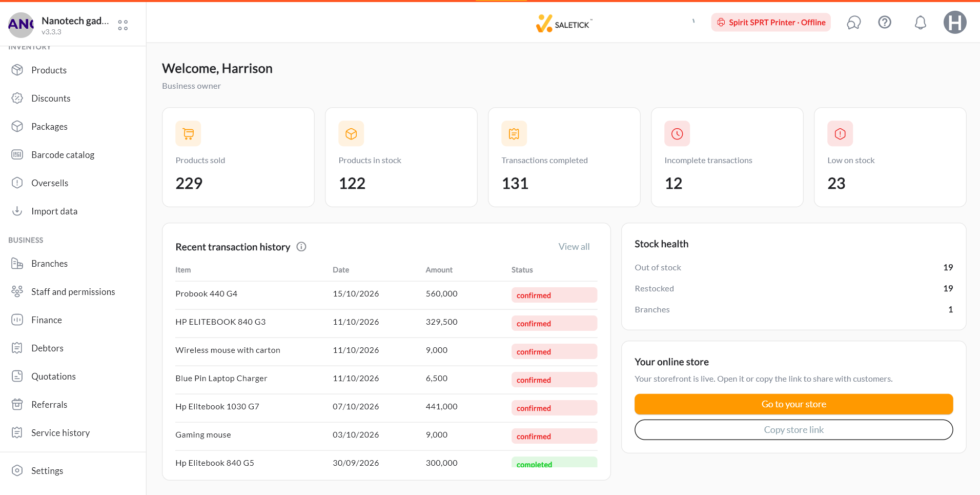Open the user profile avatar H
The image size is (980, 495).
955,23
